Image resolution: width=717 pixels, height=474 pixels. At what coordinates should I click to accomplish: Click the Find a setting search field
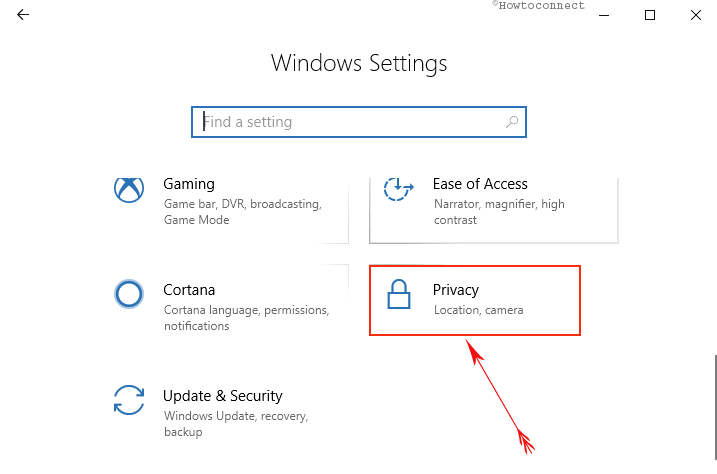pos(359,122)
